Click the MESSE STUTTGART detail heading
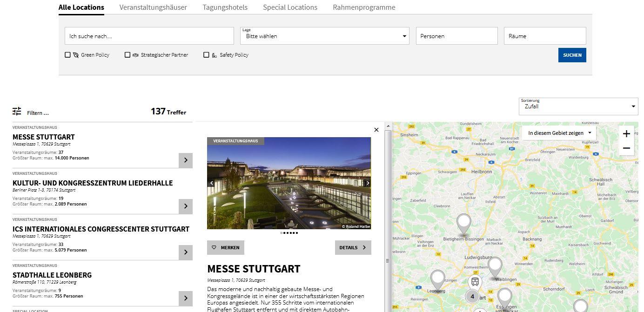644x312 pixels. pyautogui.click(x=254, y=269)
